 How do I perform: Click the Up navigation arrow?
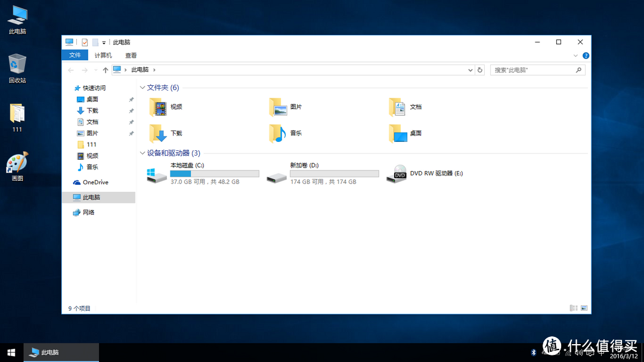(105, 70)
